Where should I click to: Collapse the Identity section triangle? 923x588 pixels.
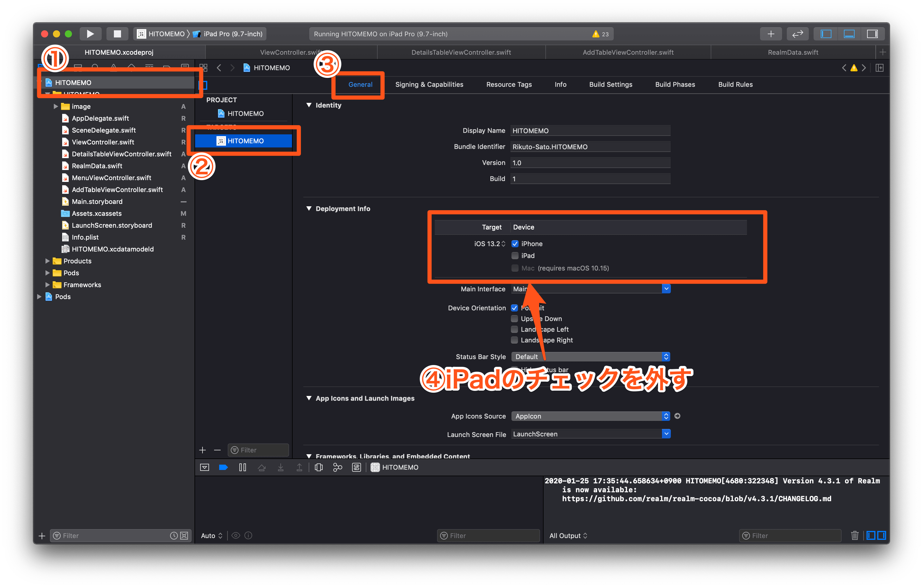309,105
